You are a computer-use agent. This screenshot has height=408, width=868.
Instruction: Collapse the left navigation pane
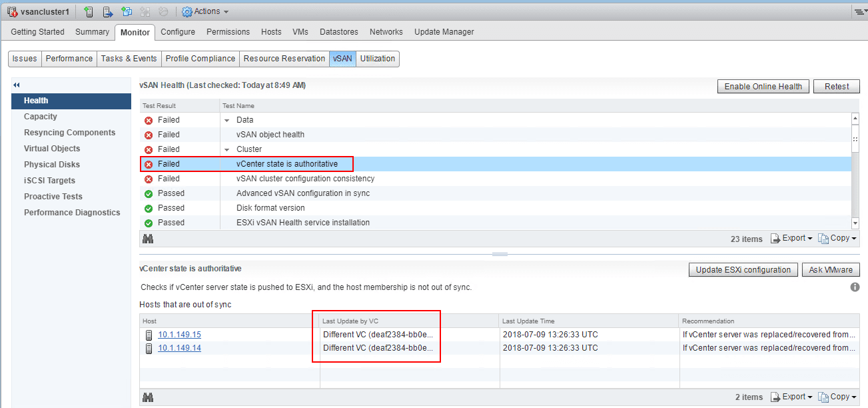pyautogui.click(x=17, y=85)
